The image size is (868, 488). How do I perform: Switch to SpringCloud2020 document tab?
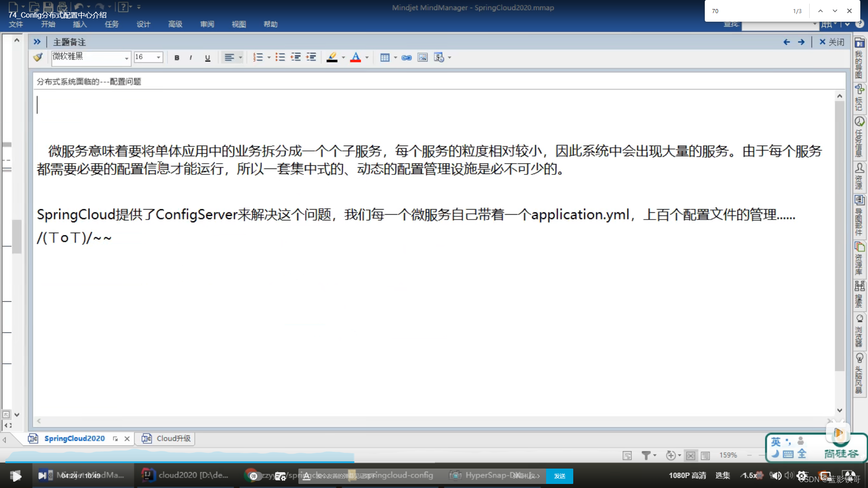tap(74, 438)
